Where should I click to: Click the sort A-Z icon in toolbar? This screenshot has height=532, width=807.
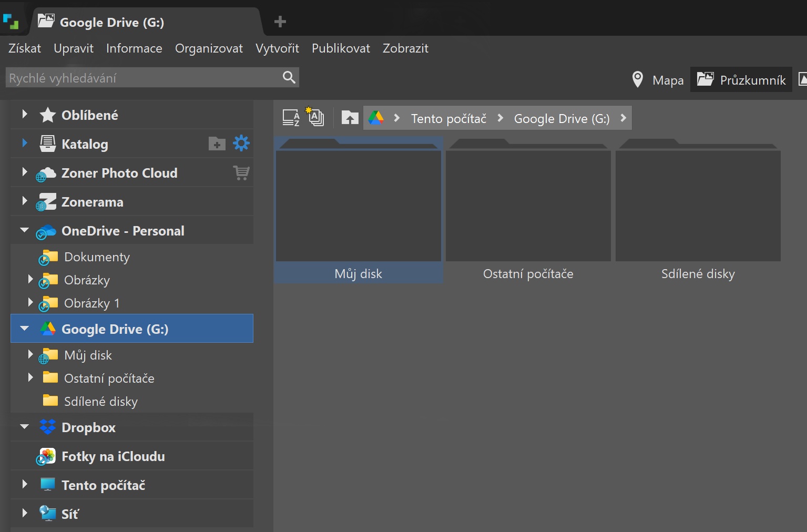click(x=291, y=118)
